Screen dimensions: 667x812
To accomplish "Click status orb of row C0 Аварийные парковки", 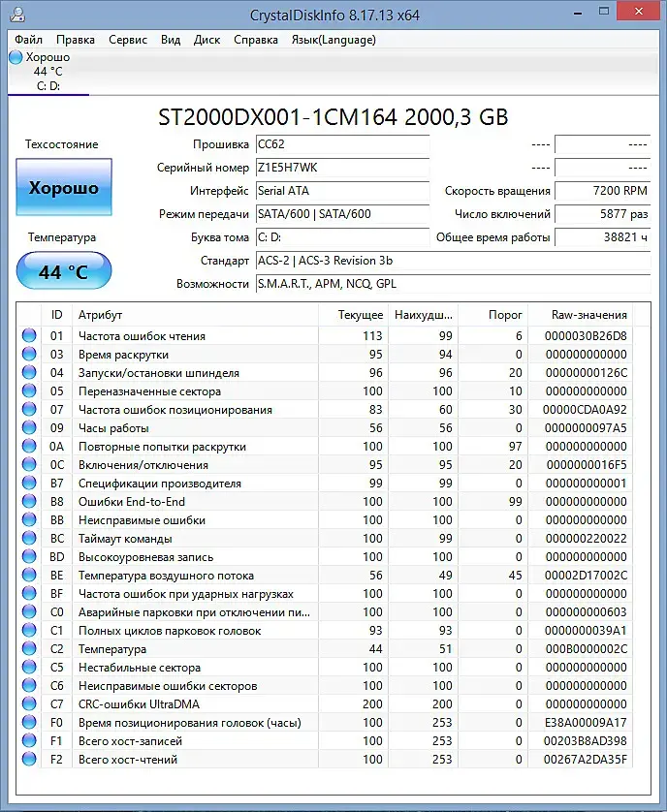I will [x=29, y=611].
